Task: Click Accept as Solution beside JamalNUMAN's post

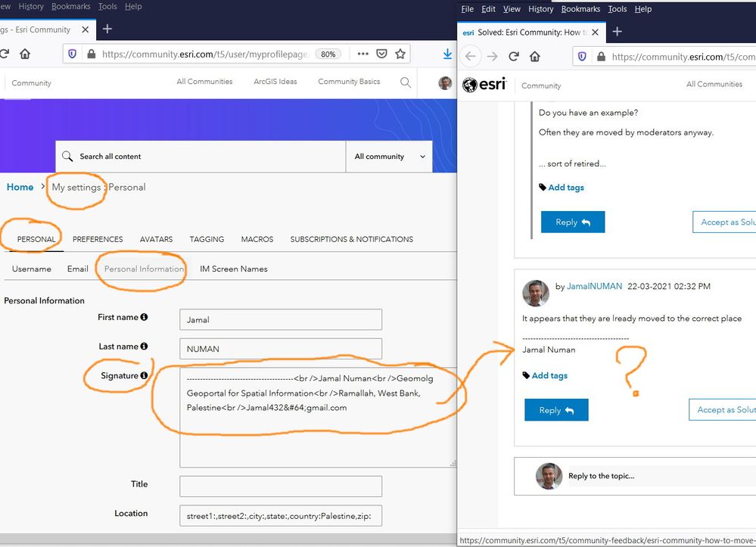Action: (x=722, y=409)
